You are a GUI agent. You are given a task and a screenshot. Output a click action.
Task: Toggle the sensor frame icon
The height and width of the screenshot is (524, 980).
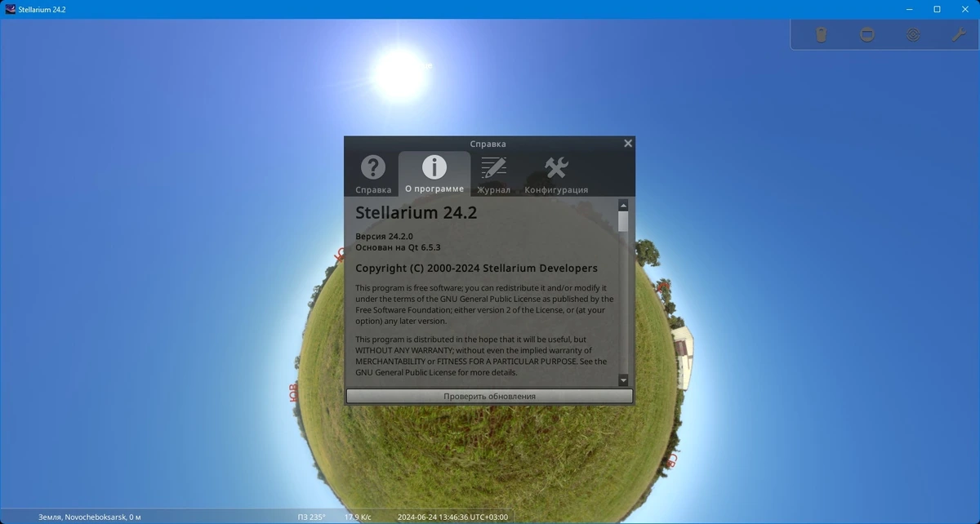tap(867, 35)
